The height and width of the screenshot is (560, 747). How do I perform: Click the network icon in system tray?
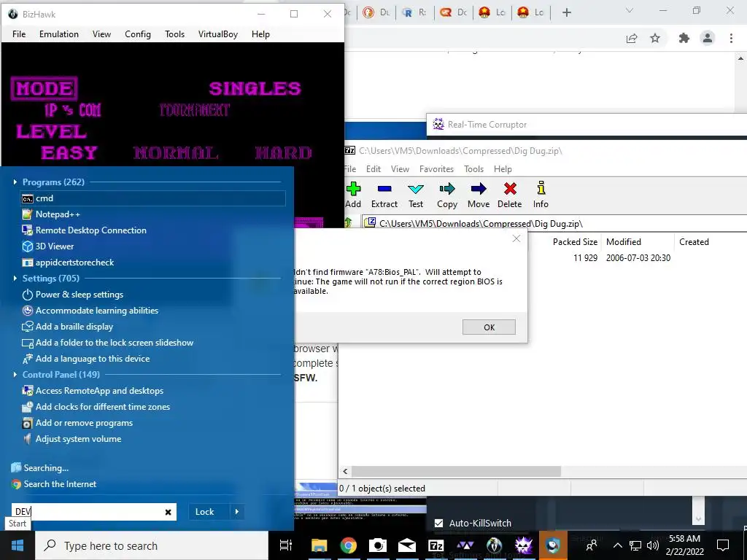pyautogui.click(x=635, y=545)
